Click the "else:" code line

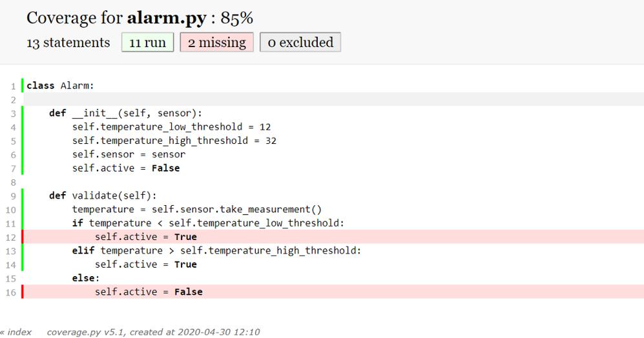pos(86,278)
